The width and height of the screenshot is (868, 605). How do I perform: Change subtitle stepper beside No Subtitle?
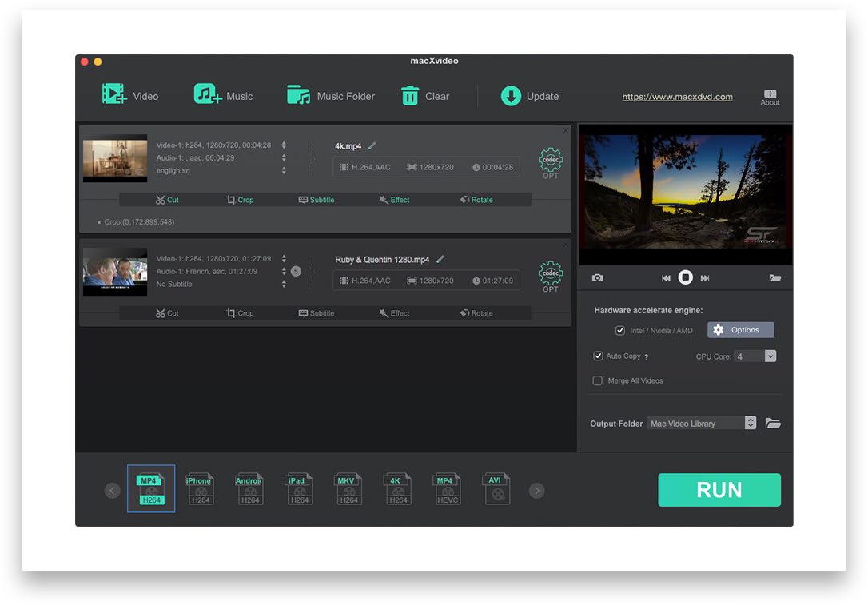pos(284,284)
